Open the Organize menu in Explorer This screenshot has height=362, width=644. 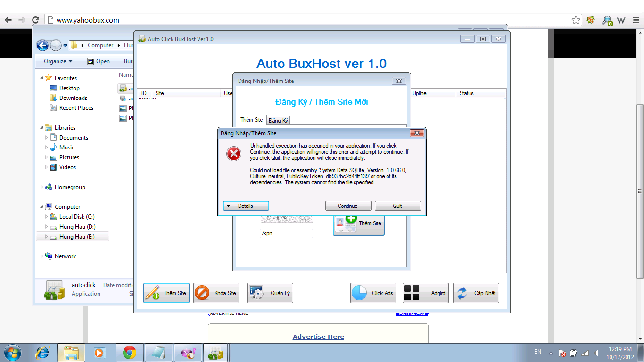tap(58, 61)
